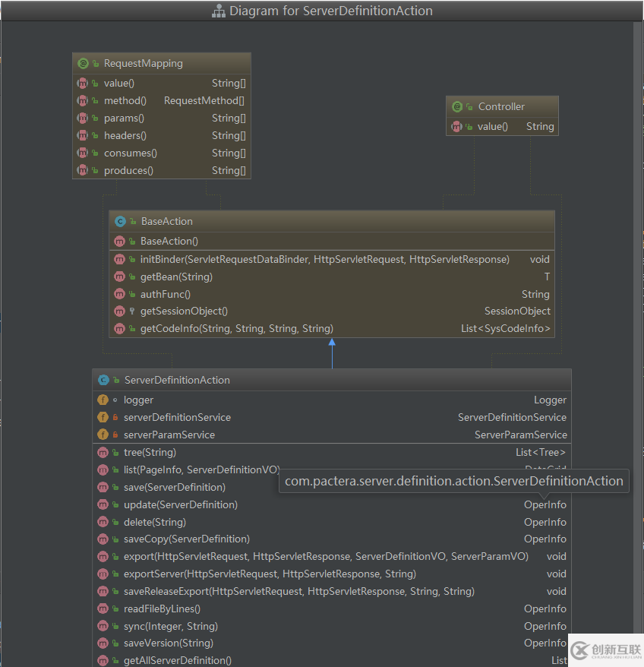Click the ServerDefinitionAction class icon
This screenshot has width=644, height=667.
(x=103, y=381)
